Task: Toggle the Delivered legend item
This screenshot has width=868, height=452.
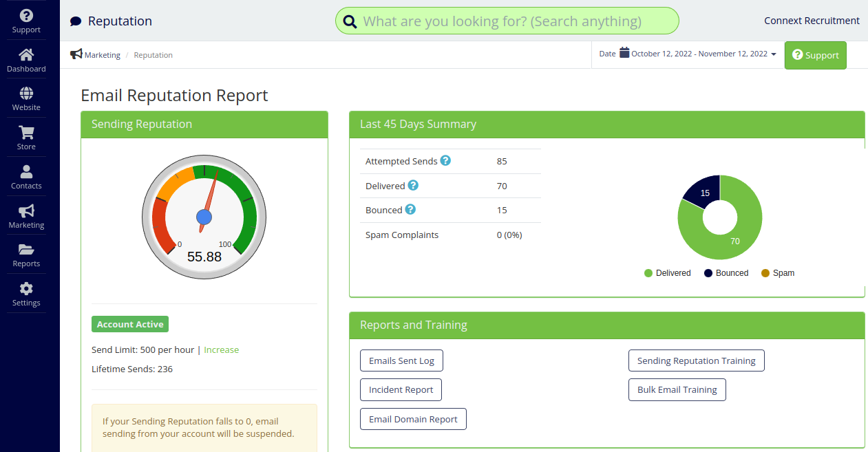Action: tap(667, 273)
